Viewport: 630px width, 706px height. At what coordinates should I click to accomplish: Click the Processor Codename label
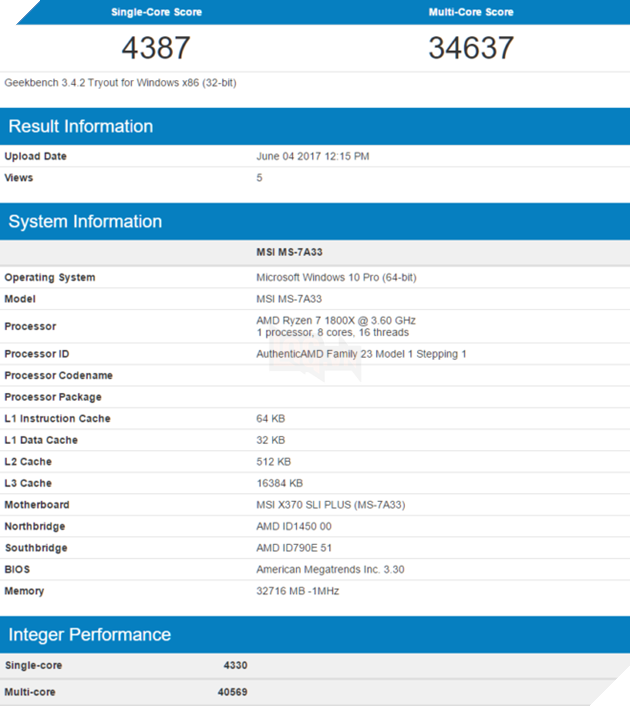coord(59,376)
